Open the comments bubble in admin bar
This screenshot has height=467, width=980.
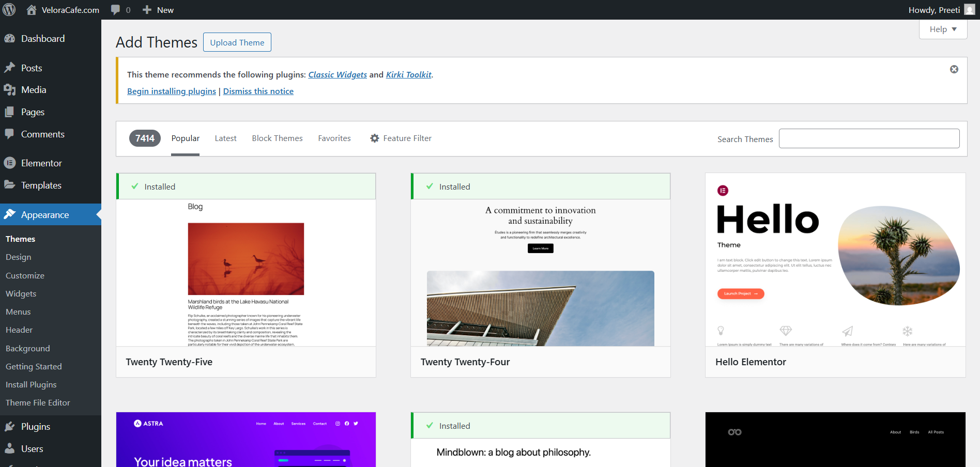(115, 10)
